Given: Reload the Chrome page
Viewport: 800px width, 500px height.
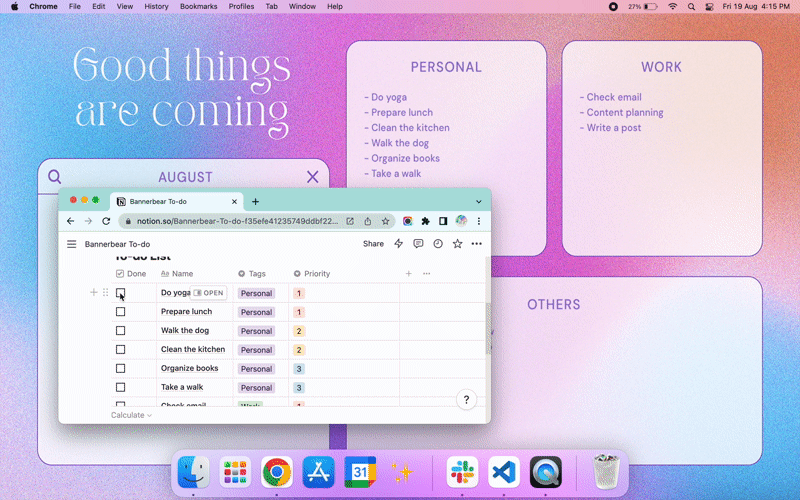Looking at the screenshot, I should (106, 221).
